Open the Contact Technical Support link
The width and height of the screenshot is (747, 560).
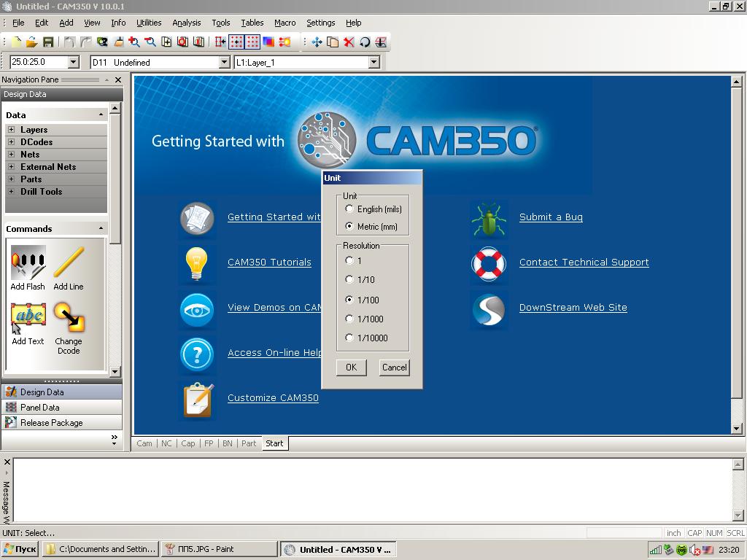(584, 262)
